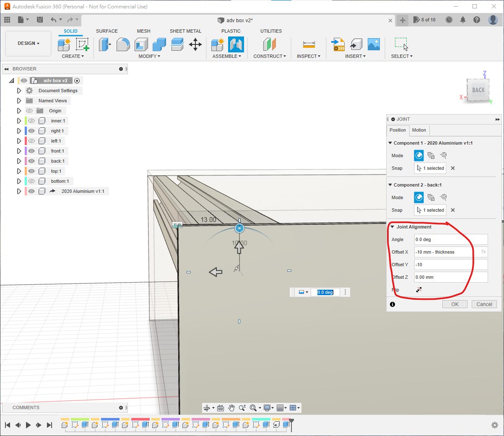The image size is (504, 436).
Task: Toggle visibility of the inner:1 component
Action: coord(31,121)
